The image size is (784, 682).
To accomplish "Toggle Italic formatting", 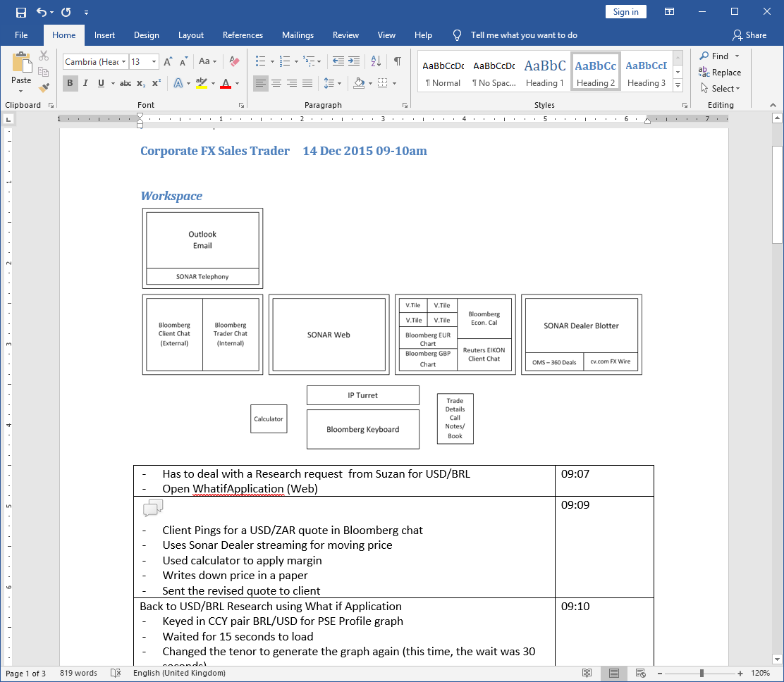I will pyautogui.click(x=85, y=83).
